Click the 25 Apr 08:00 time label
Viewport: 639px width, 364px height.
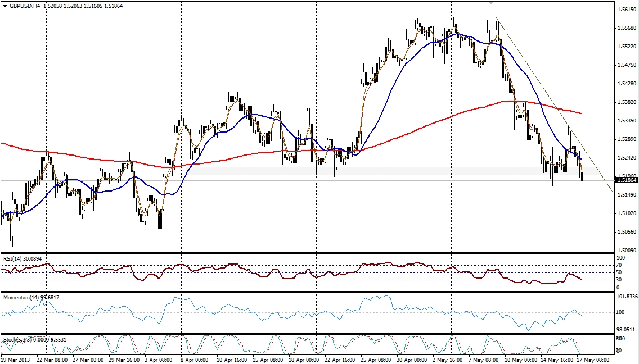[375, 359]
